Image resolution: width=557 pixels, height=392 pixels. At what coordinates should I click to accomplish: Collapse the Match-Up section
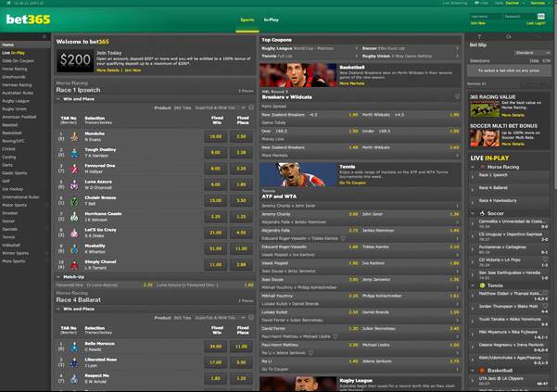click(58, 276)
